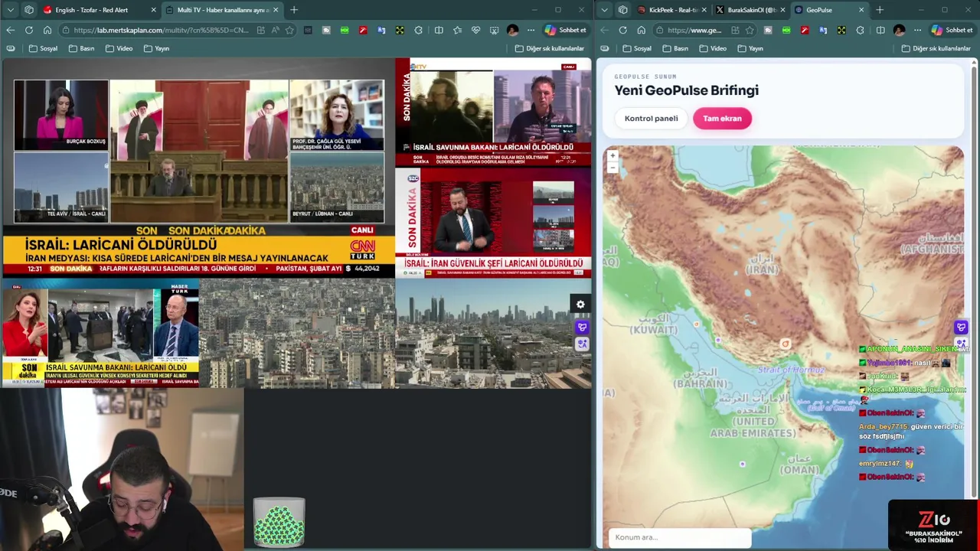Viewport: 980px width, 551px height.
Task: Open Sosyal bookmarks folder in right window
Action: pyautogui.click(x=638, y=48)
